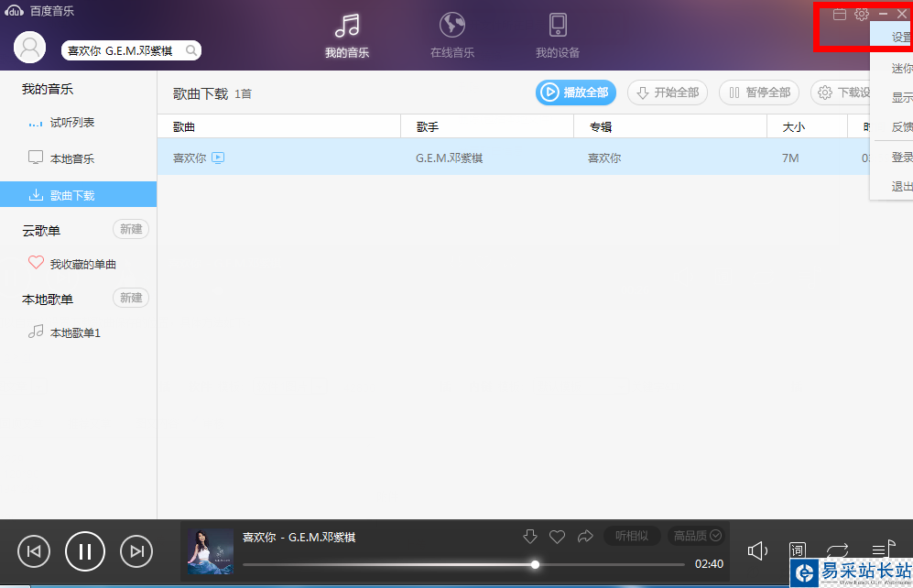Create a new cloud playlist with 新建
The width and height of the screenshot is (913, 588).
(131, 229)
